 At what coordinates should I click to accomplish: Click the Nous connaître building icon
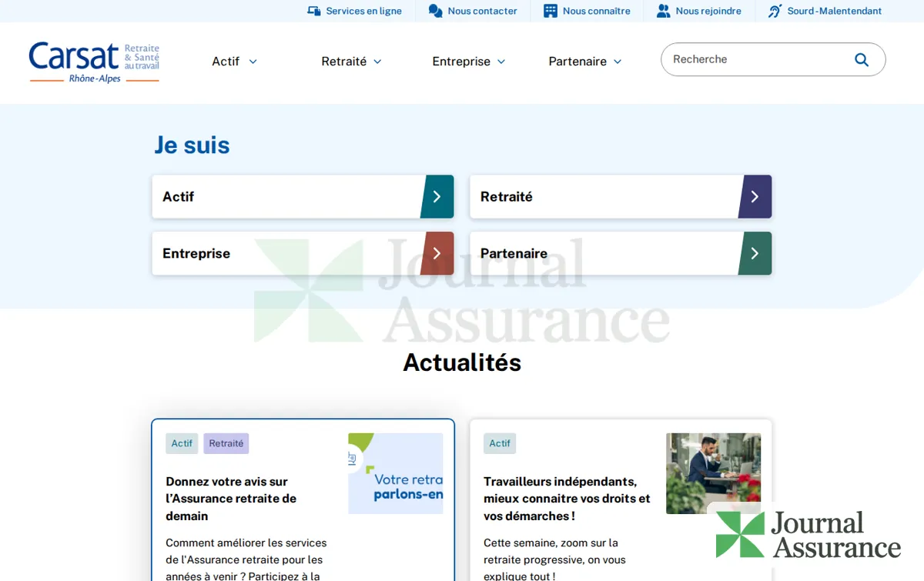click(x=550, y=11)
